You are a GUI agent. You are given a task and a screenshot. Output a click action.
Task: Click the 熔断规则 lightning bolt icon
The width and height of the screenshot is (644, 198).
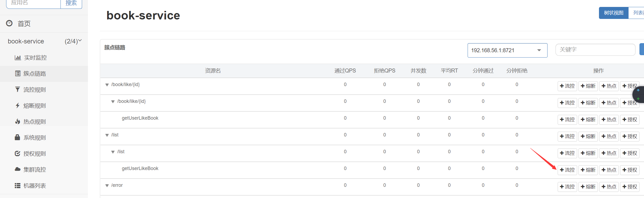click(18, 106)
